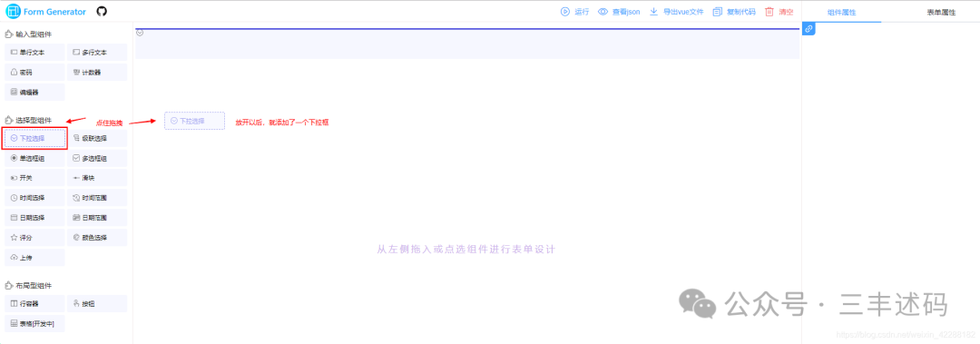
Task: Copy code using 复制代码
Action: coord(734,11)
